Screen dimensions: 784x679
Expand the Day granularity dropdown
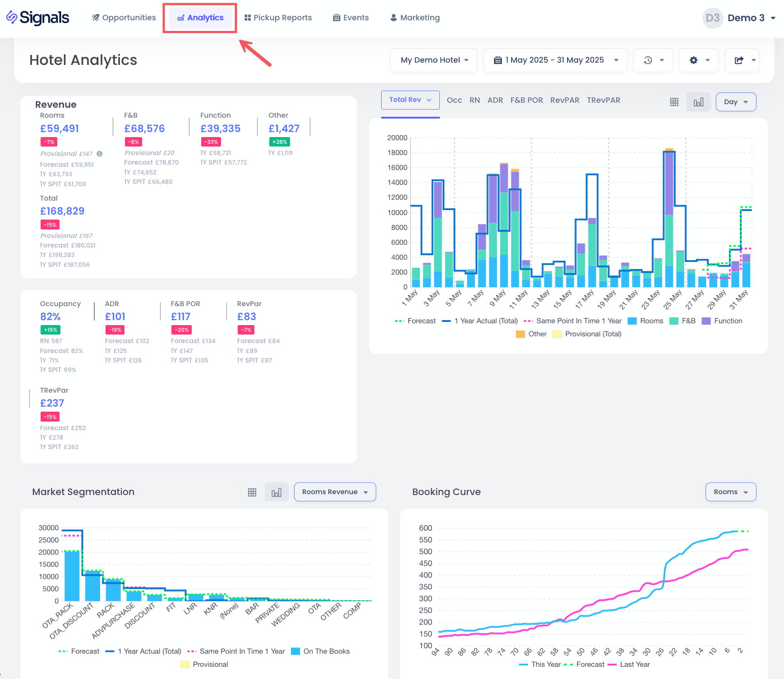click(x=735, y=102)
